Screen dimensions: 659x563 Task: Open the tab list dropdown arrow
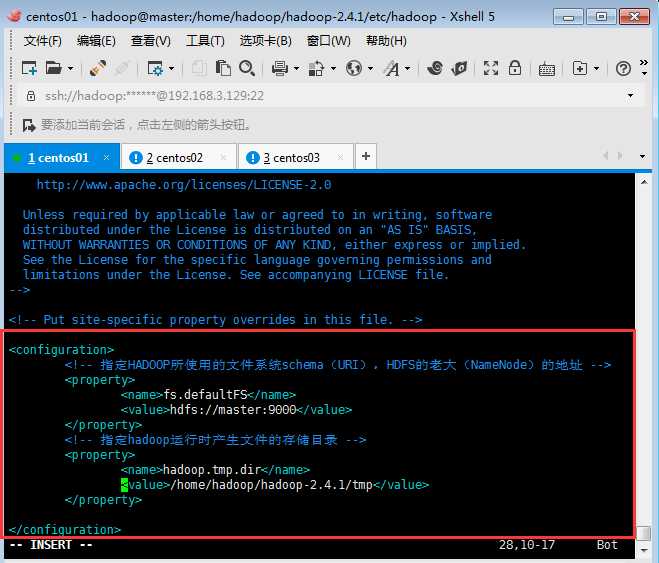point(642,156)
